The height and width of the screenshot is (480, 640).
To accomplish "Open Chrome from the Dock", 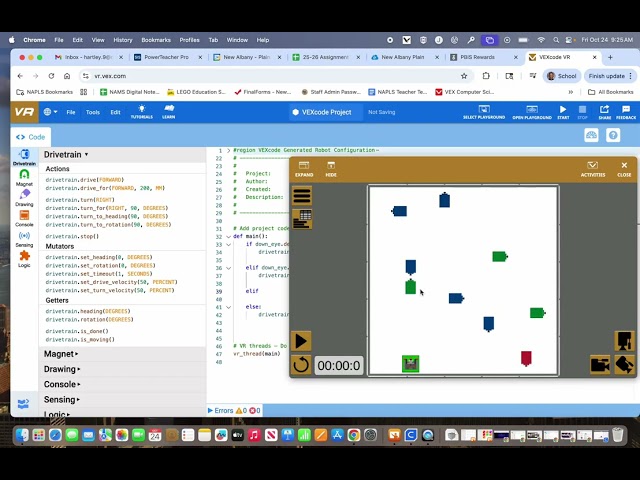I will [x=353, y=435].
